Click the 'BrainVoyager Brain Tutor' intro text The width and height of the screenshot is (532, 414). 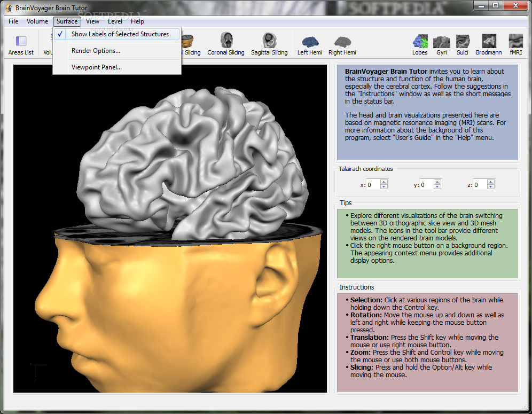point(386,71)
